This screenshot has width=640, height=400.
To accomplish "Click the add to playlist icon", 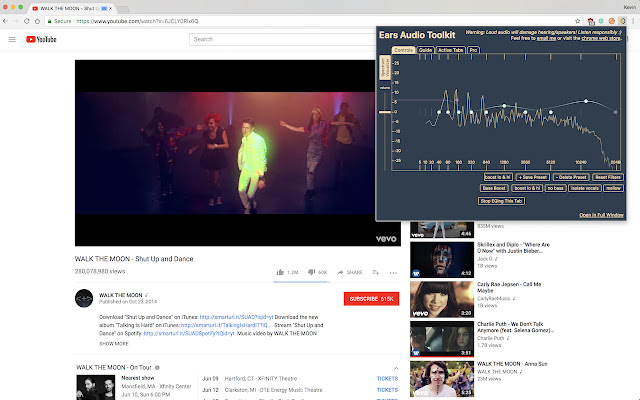I will point(375,271).
